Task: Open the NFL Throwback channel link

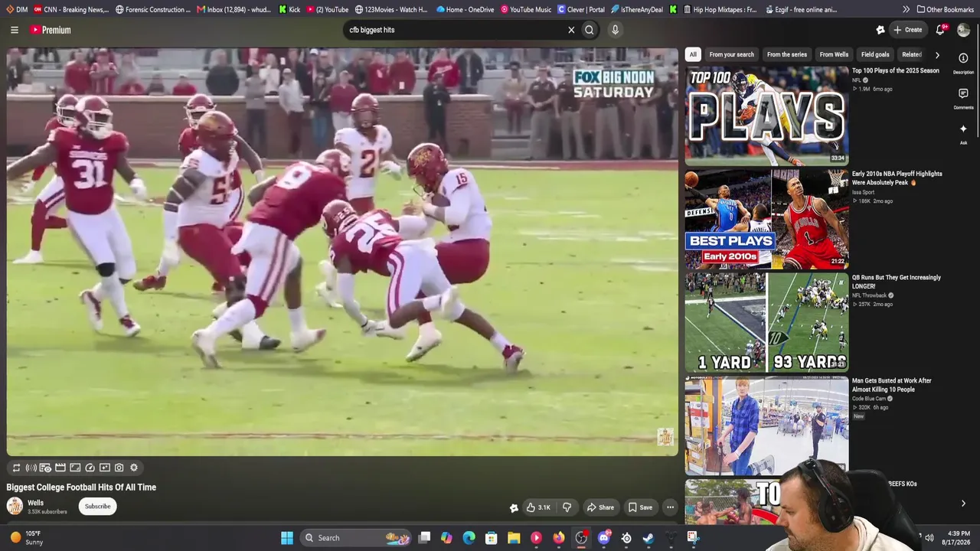Action: point(870,295)
